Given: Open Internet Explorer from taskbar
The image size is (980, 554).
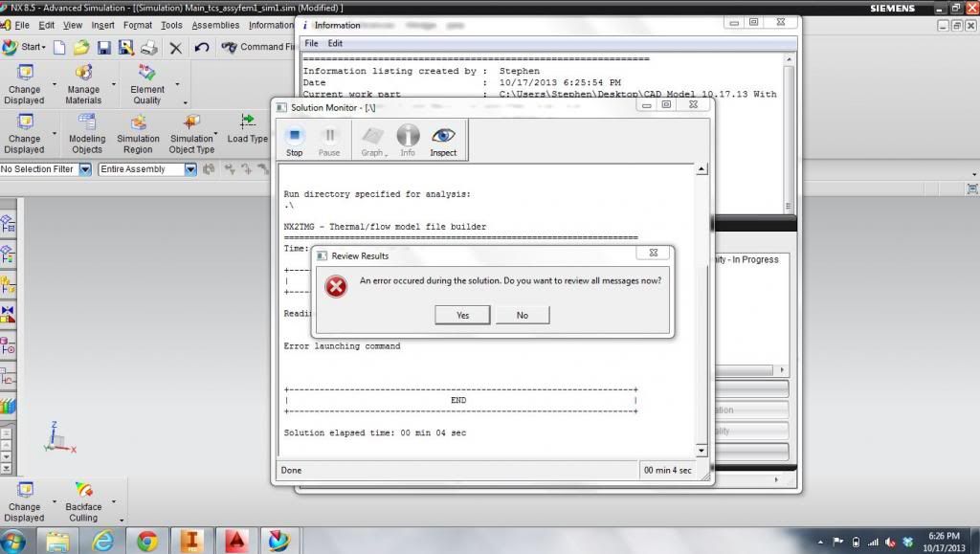Looking at the screenshot, I should [x=102, y=541].
